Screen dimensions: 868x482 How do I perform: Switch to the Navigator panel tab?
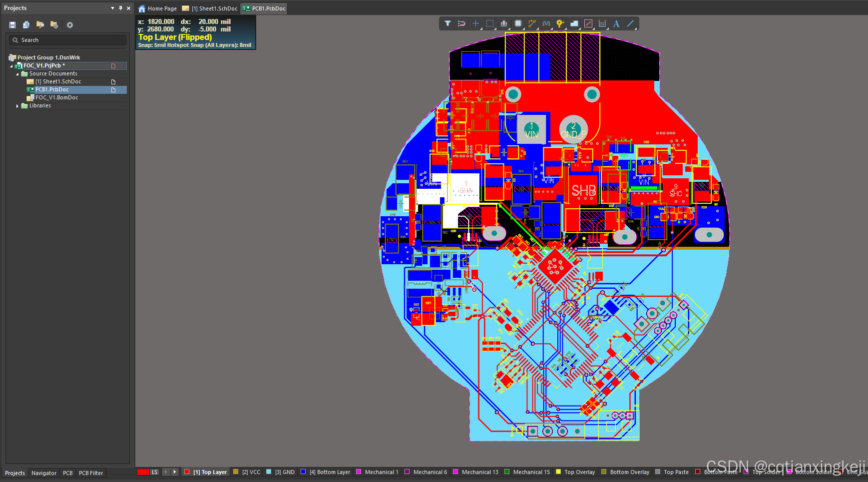click(44, 473)
